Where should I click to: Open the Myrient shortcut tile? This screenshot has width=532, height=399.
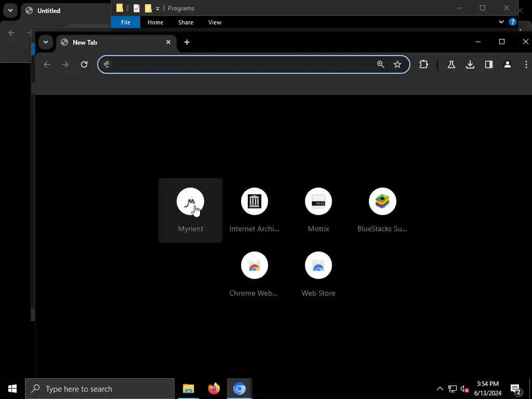click(190, 210)
